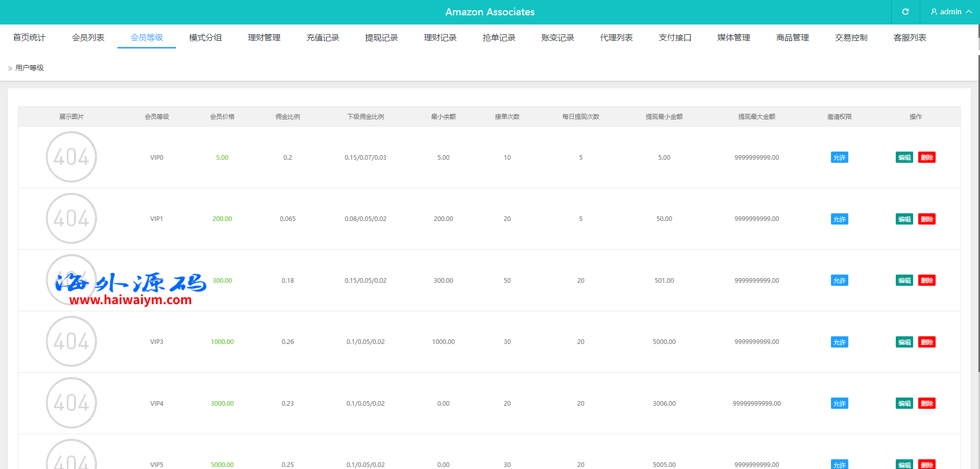Delete the VIP4 level row

pos(926,404)
